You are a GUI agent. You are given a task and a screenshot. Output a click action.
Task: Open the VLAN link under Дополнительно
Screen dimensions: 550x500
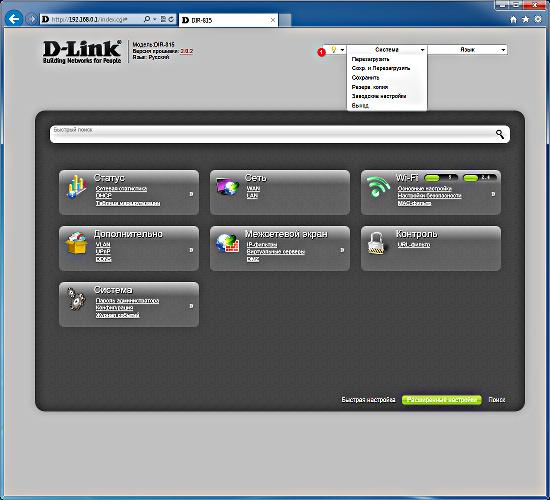click(103, 244)
